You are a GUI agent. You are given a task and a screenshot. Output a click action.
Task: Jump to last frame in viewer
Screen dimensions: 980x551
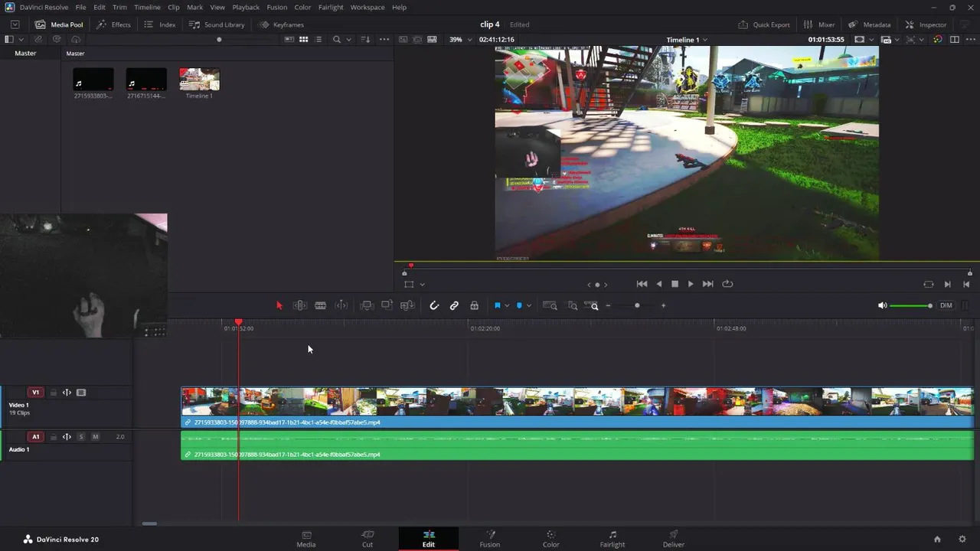(x=708, y=284)
